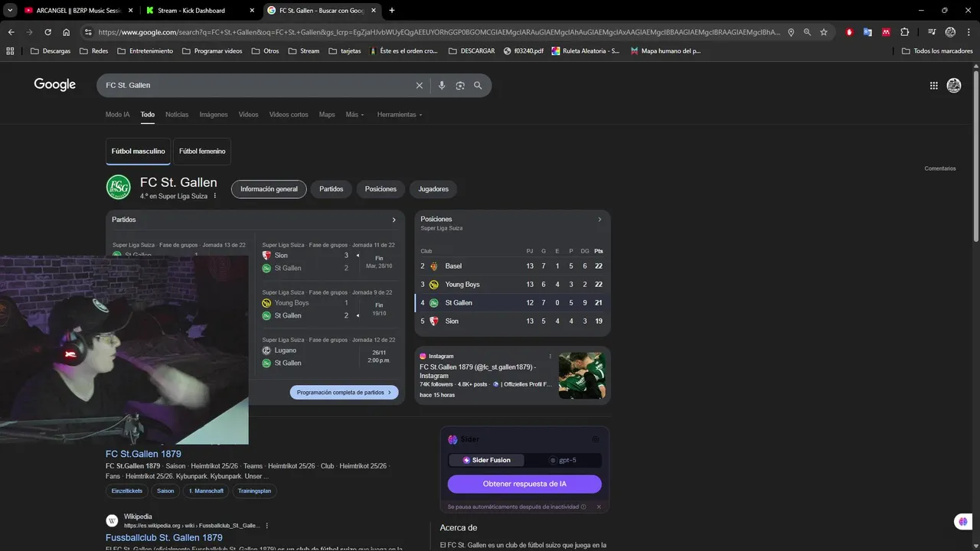Close the Sider panel with the X
This screenshot has height=551, width=980.
point(599,507)
